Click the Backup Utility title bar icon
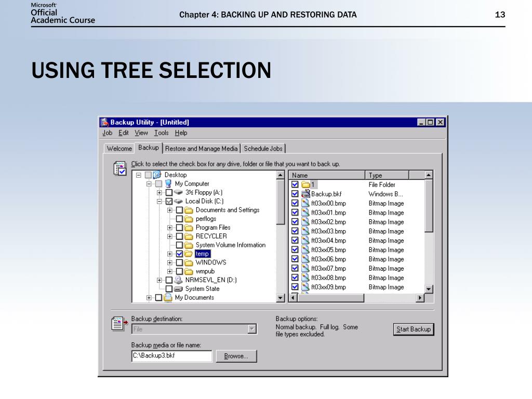 [104, 122]
